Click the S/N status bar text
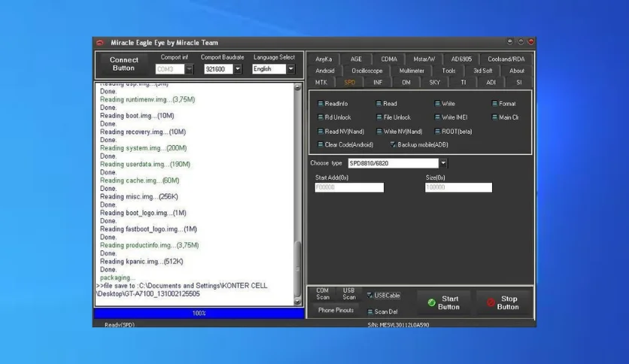 [398, 325]
